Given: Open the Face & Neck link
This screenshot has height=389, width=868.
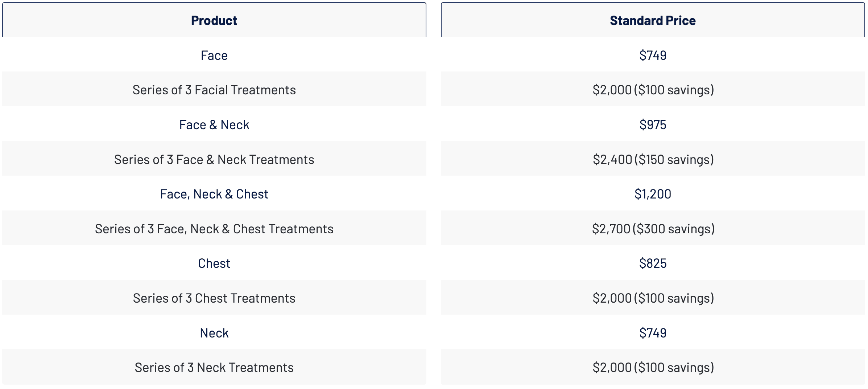Looking at the screenshot, I should tap(214, 125).
